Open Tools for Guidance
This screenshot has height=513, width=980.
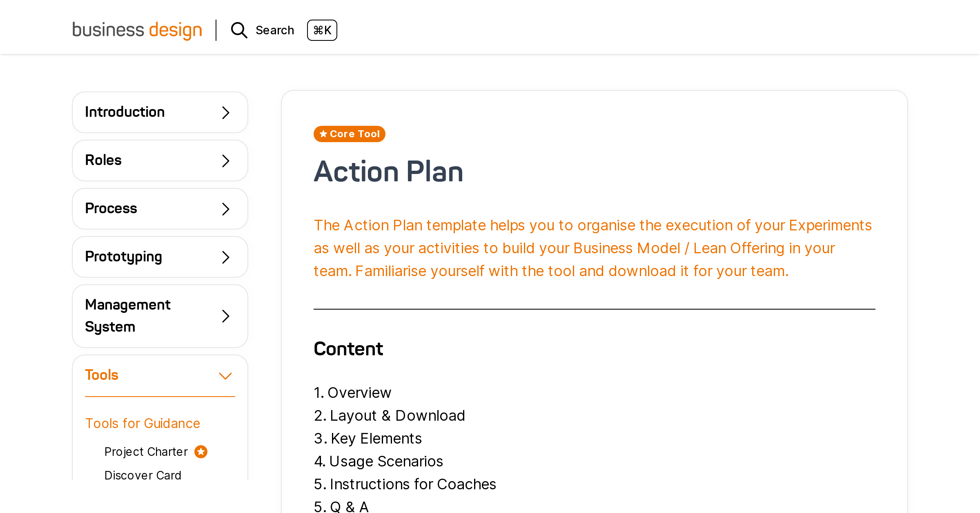143,424
